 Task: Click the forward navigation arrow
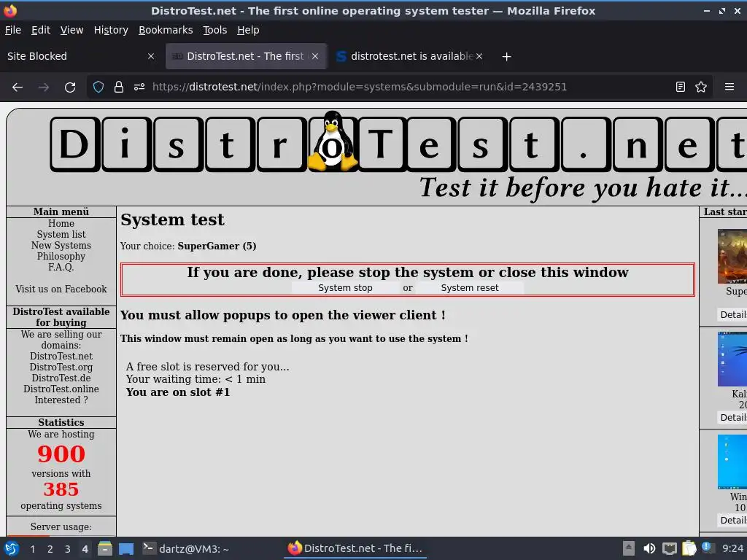click(44, 87)
